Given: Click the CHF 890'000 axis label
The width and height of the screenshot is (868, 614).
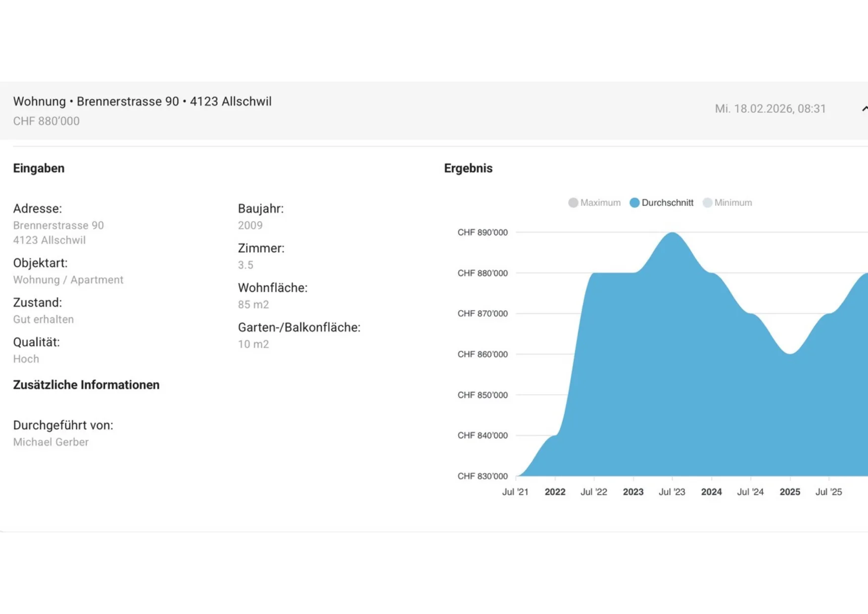Looking at the screenshot, I should 482,233.
